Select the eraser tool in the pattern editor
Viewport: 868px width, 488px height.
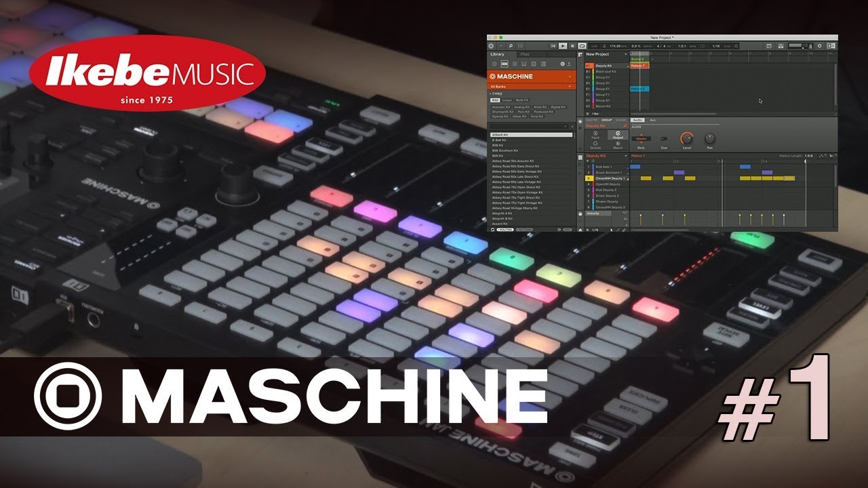[x=624, y=230]
